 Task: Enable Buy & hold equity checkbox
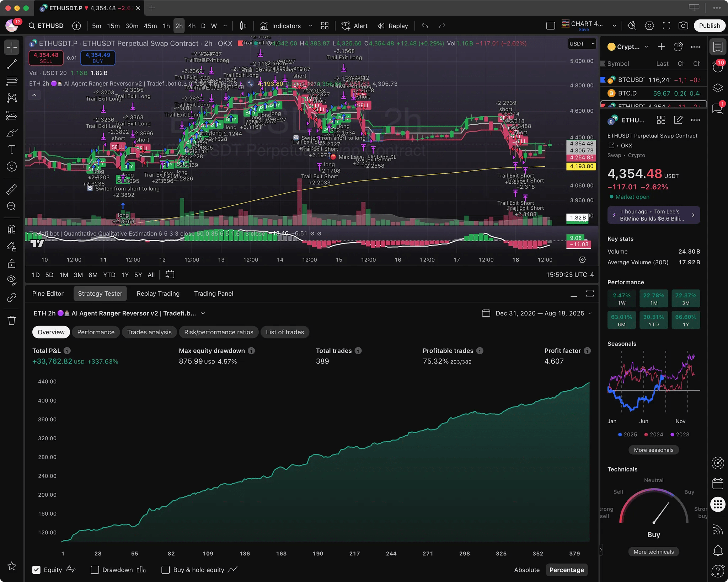pos(165,570)
